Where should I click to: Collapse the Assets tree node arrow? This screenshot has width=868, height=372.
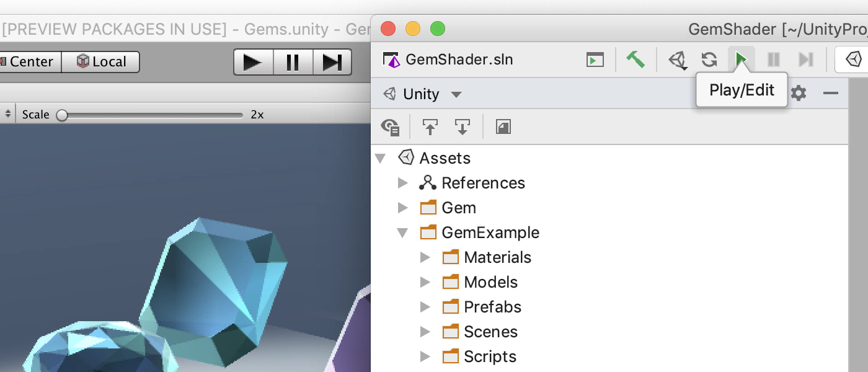pos(381,158)
